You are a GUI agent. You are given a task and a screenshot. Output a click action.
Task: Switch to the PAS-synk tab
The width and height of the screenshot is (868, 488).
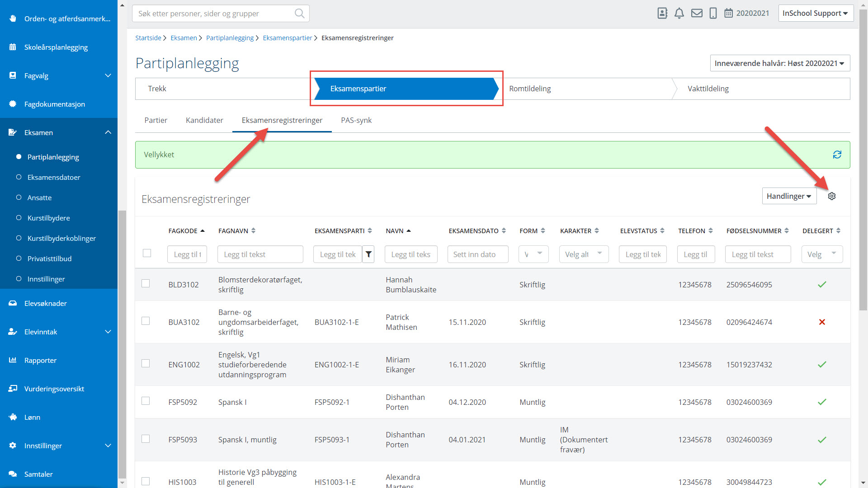[x=356, y=120]
